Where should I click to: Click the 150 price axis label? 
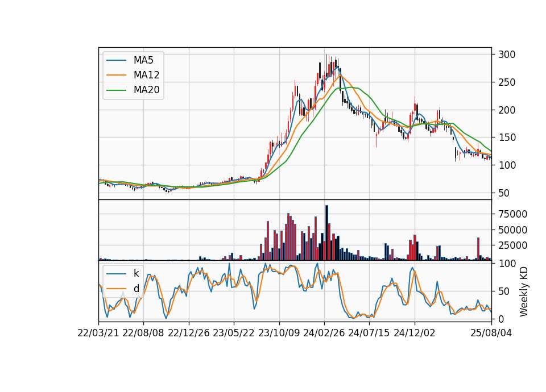click(x=507, y=137)
